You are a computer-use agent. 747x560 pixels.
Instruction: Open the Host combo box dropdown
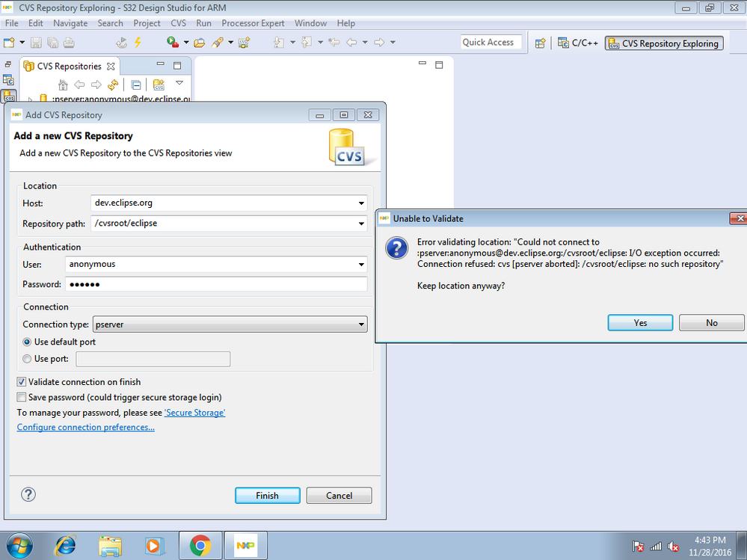pos(361,203)
